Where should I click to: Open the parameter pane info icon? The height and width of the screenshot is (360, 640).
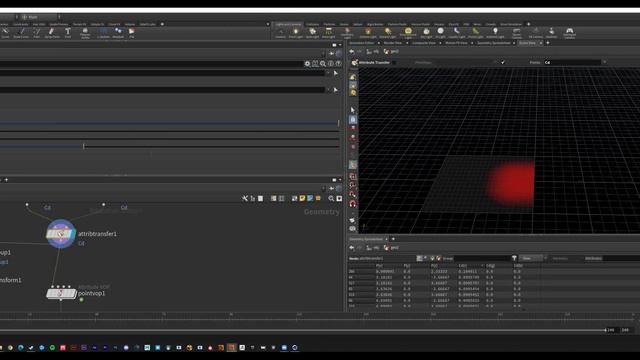pos(331,64)
